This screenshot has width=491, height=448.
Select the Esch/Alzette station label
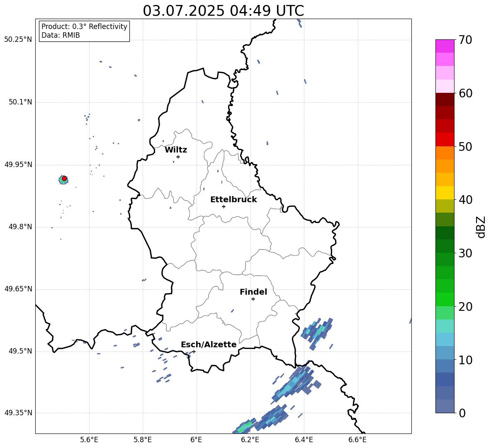point(209,345)
